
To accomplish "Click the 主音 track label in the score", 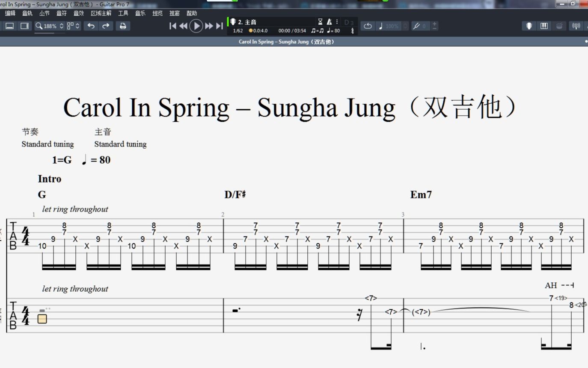I will tap(103, 132).
